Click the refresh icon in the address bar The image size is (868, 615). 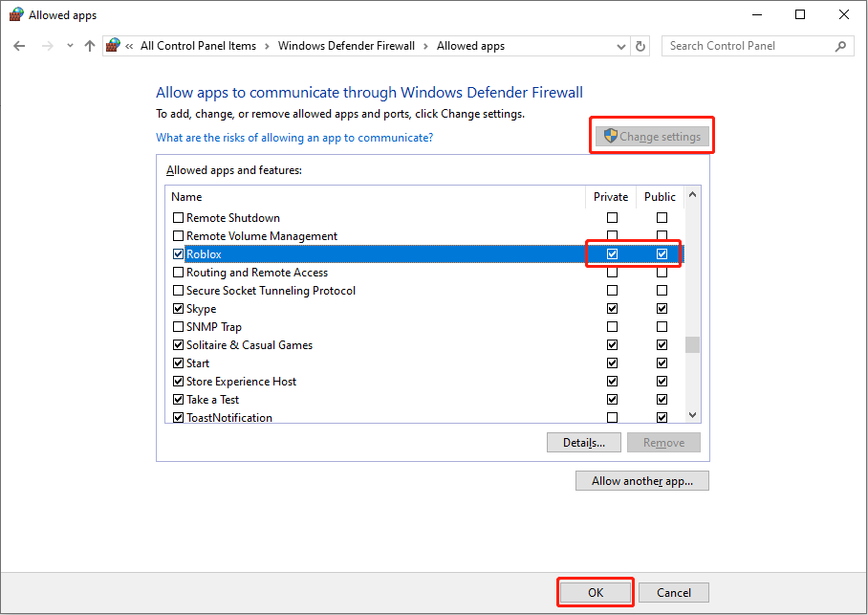[640, 45]
